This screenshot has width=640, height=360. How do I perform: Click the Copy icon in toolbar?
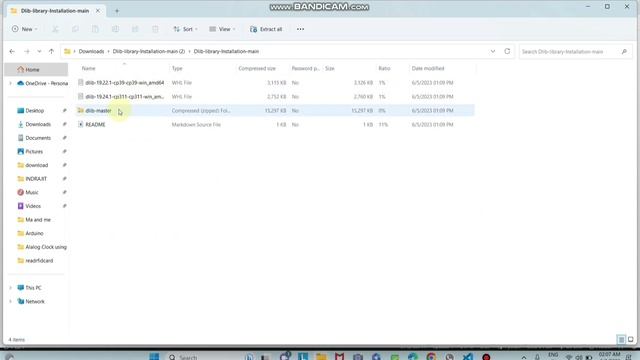[75, 29]
